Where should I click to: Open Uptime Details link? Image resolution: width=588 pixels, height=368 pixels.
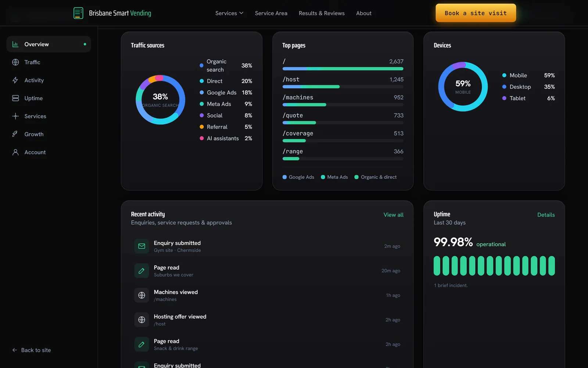tap(546, 215)
